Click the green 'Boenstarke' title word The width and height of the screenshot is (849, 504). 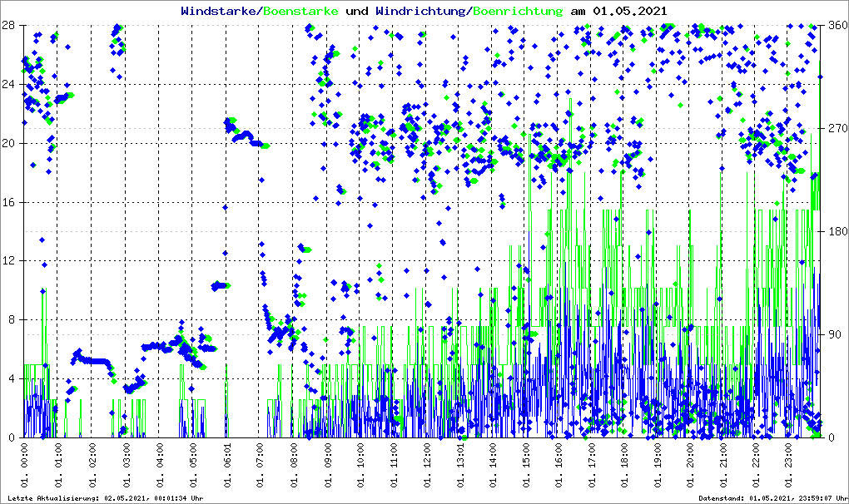click(300, 11)
